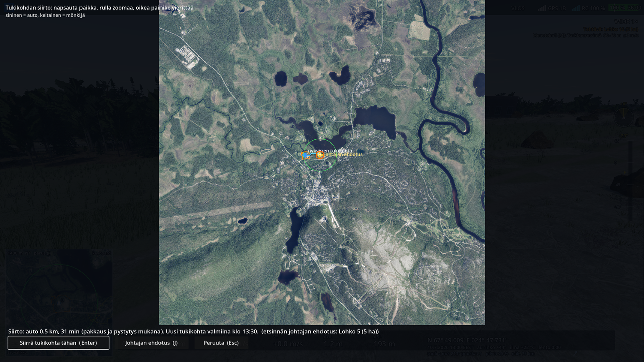Click the blue current base dot marker
This screenshot has height=362, width=644.
point(305,155)
